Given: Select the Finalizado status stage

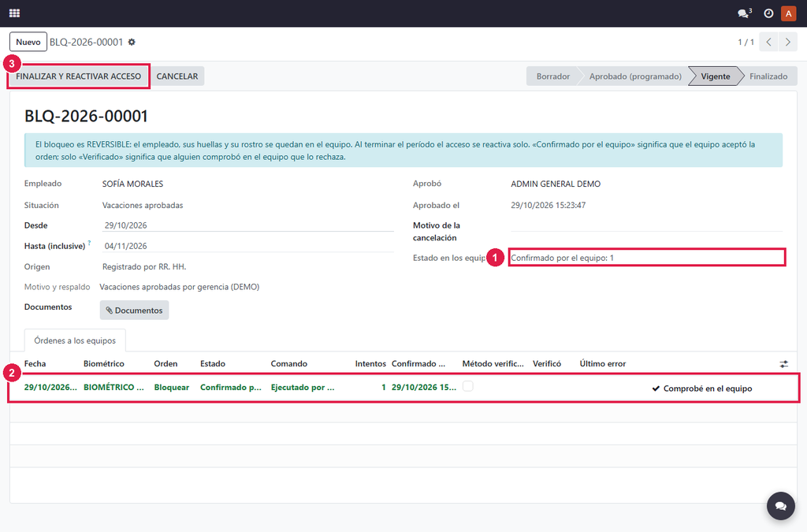Looking at the screenshot, I should pos(768,76).
